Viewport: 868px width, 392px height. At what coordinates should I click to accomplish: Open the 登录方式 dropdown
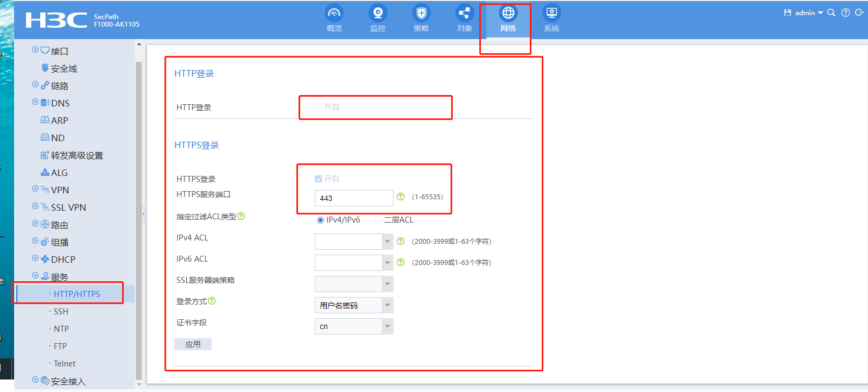388,305
